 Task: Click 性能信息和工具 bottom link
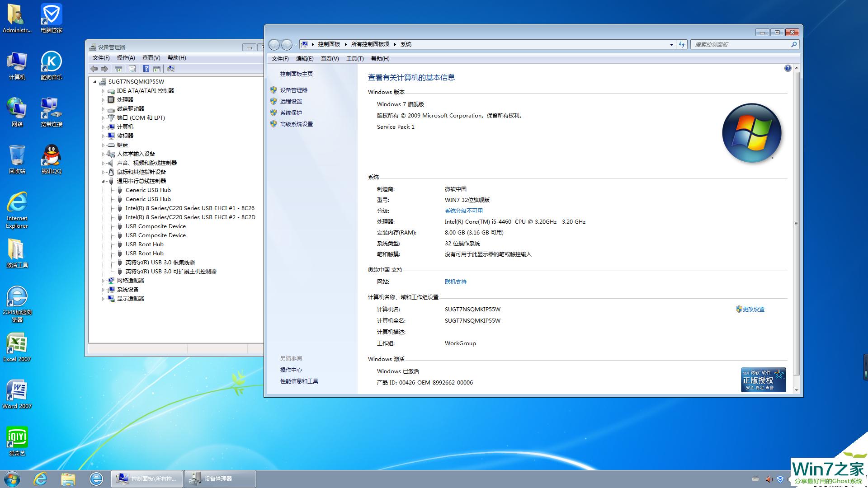299,381
